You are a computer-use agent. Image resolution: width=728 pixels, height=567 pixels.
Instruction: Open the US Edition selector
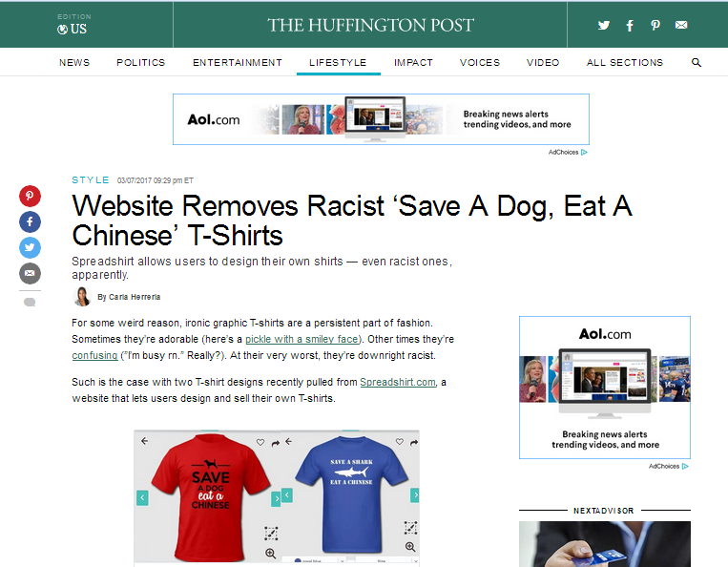coord(72,26)
